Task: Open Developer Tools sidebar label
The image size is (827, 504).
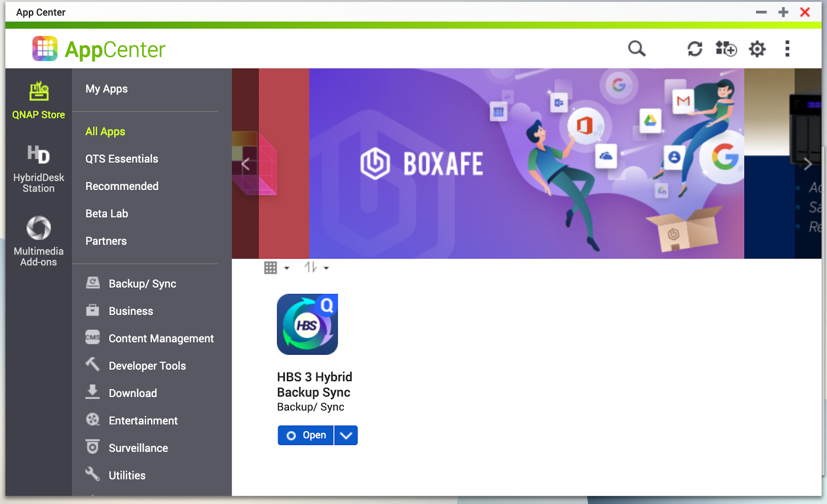Action: (147, 366)
